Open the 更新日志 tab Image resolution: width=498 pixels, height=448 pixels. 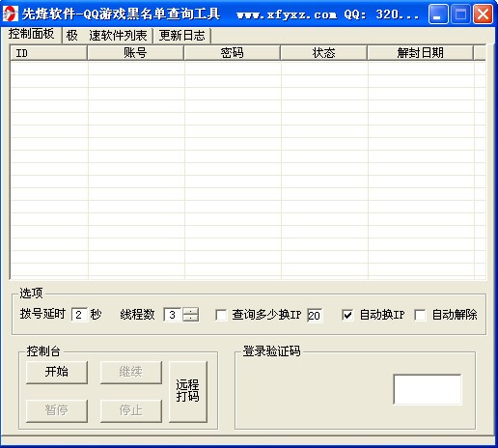click(x=181, y=36)
